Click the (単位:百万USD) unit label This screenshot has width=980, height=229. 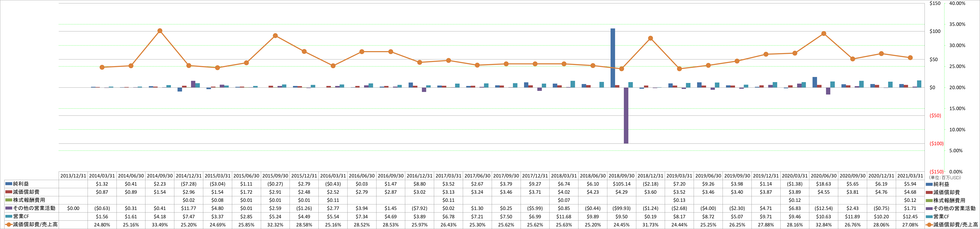pyautogui.click(x=945, y=178)
